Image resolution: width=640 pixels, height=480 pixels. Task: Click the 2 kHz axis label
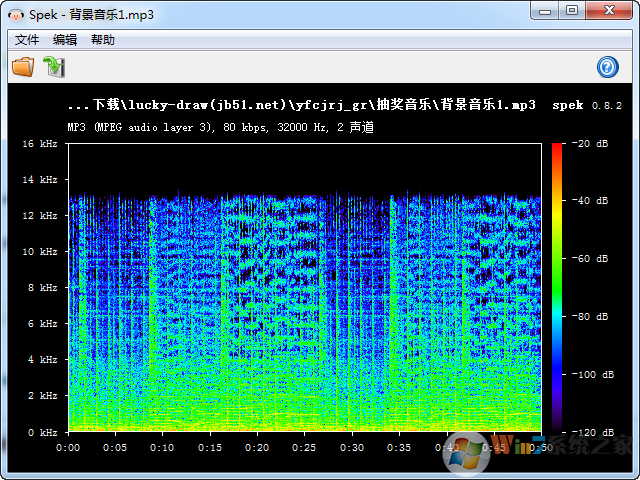[x=42, y=396]
